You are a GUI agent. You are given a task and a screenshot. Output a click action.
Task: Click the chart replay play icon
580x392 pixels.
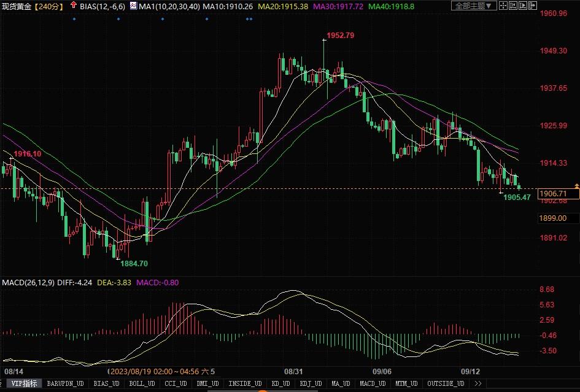pyautogui.click(x=523, y=6)
